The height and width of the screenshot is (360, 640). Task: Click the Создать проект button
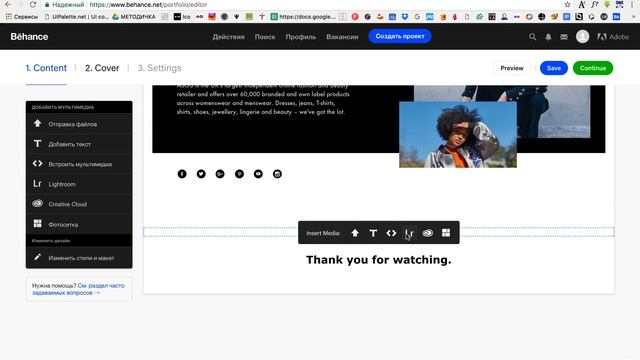[400, 36]
